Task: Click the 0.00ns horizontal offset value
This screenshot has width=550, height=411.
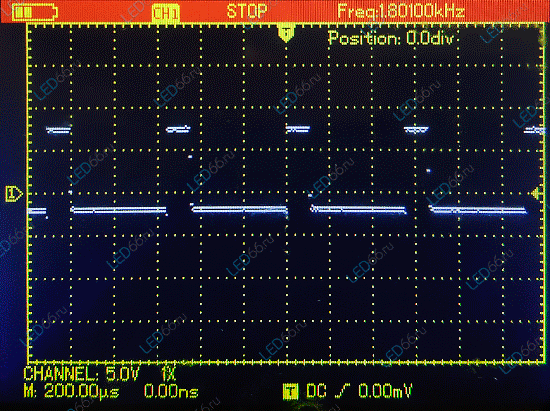Action: [x=171, y=391]
